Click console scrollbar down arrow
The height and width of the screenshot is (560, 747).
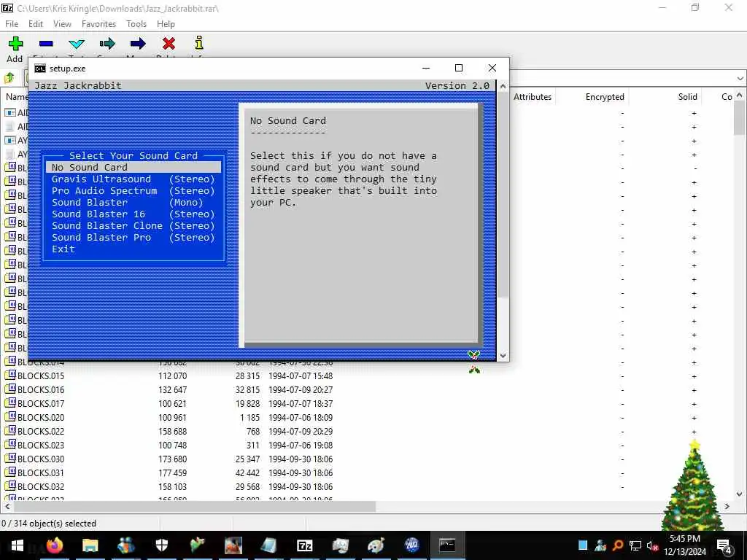[503, 355]
